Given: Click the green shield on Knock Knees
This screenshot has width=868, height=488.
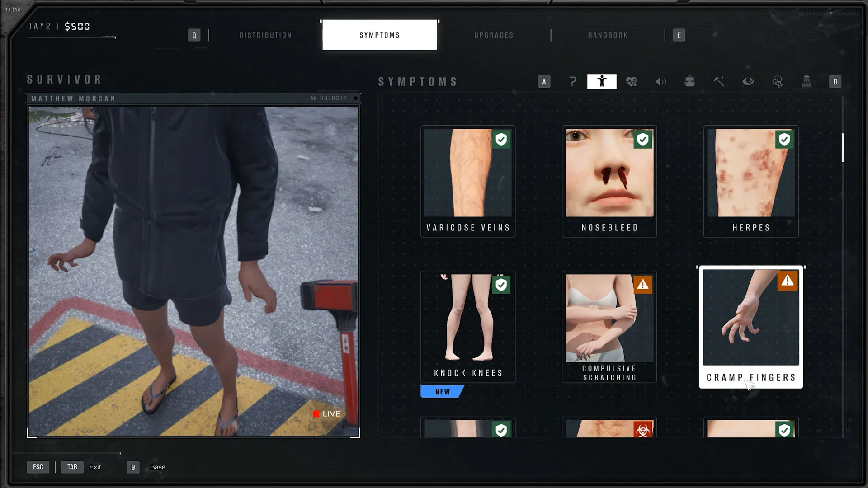Looking at the screenshot, I should [501, 285].
